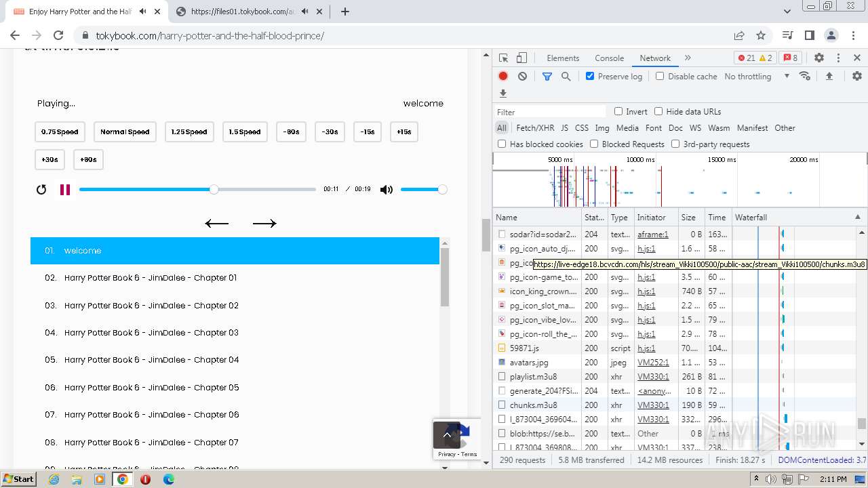
Task: Set playback to 1.25 Speed
Action: (189, 132)
